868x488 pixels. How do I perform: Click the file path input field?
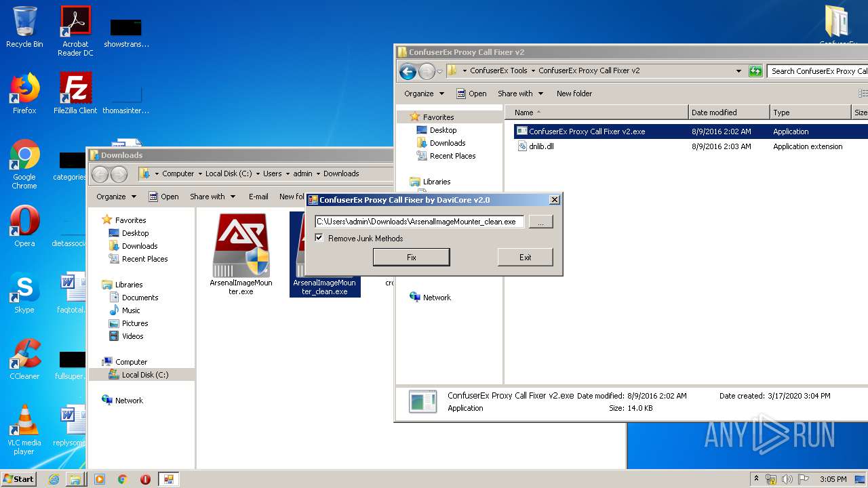click(419, 222)
